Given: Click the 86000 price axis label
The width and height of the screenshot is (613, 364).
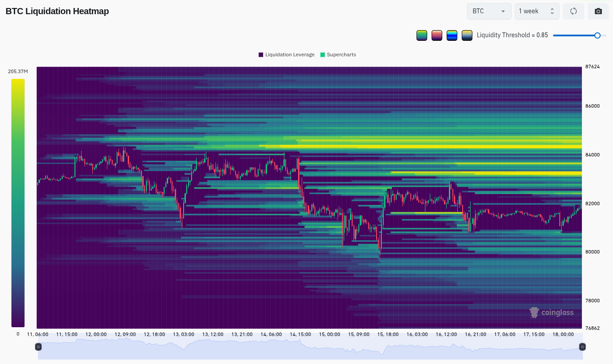Looking at the screenshot, I should [592, 106].
